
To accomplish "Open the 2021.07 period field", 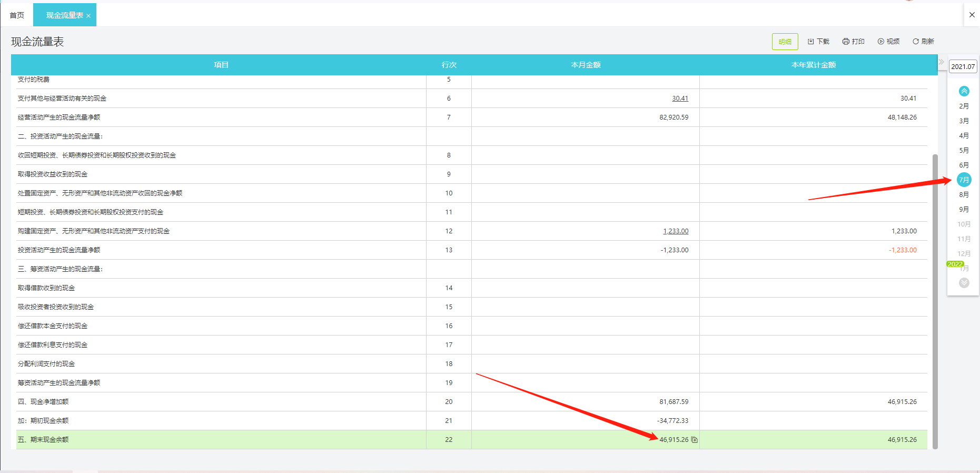I will 963,66.
